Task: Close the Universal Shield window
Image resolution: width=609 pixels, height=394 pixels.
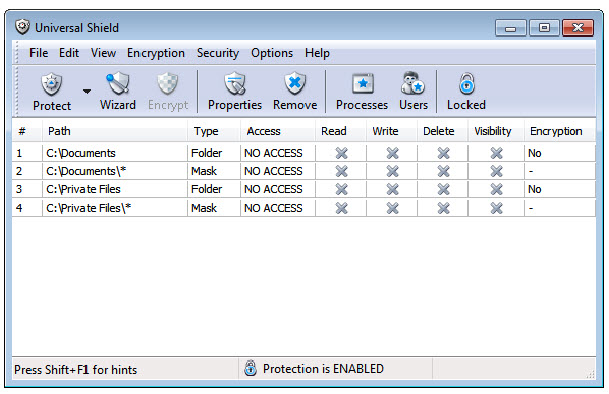Action: click(x=578, y=28)
